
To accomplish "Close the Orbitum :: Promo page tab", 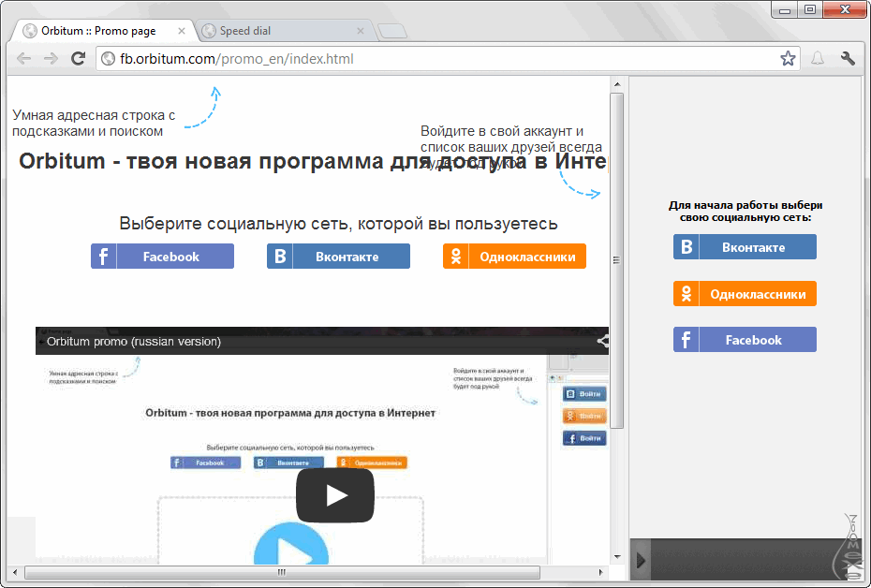I will pyautogui.click(x=182, y=31).
